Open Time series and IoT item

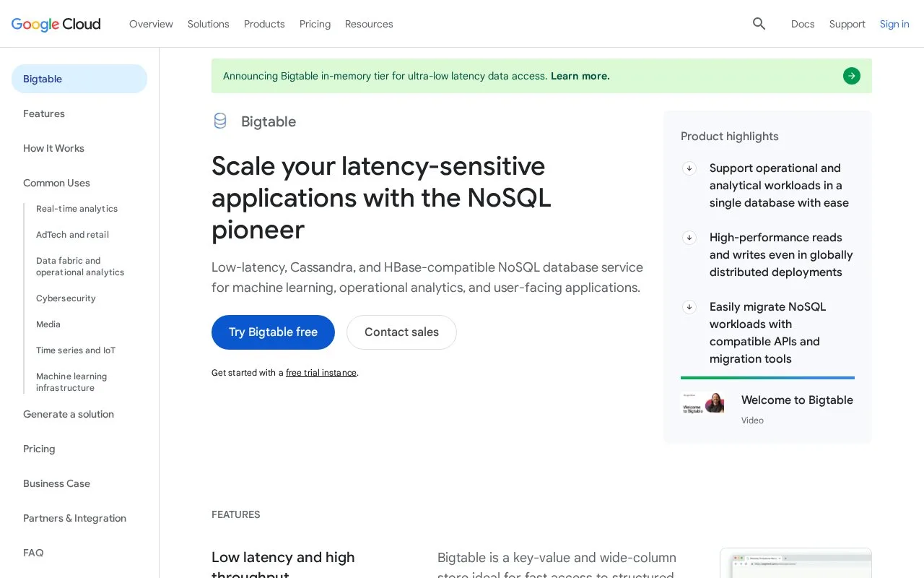pos(76,350)
